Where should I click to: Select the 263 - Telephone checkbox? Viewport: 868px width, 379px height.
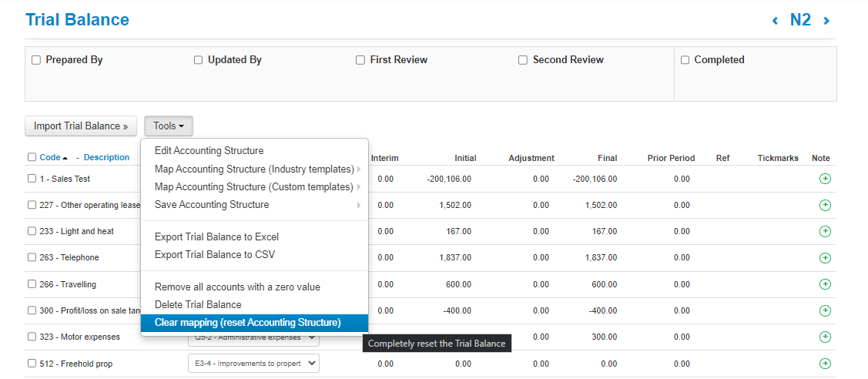click(x=32, y=258)
